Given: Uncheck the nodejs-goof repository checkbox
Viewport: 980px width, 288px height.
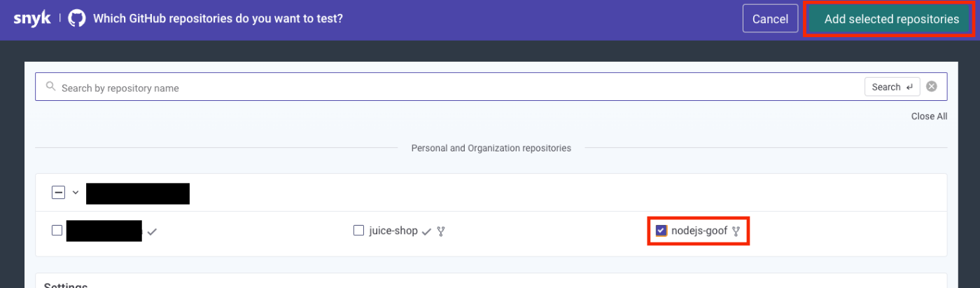Looking at the screenshot, I should (661, 230).
